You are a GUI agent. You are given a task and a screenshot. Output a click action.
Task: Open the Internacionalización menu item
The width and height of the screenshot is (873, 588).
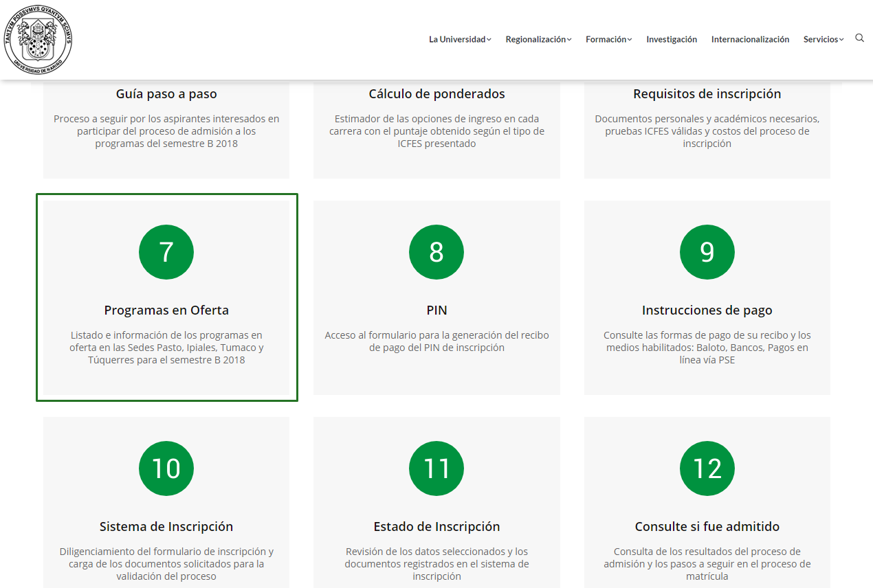pos(750,39)
